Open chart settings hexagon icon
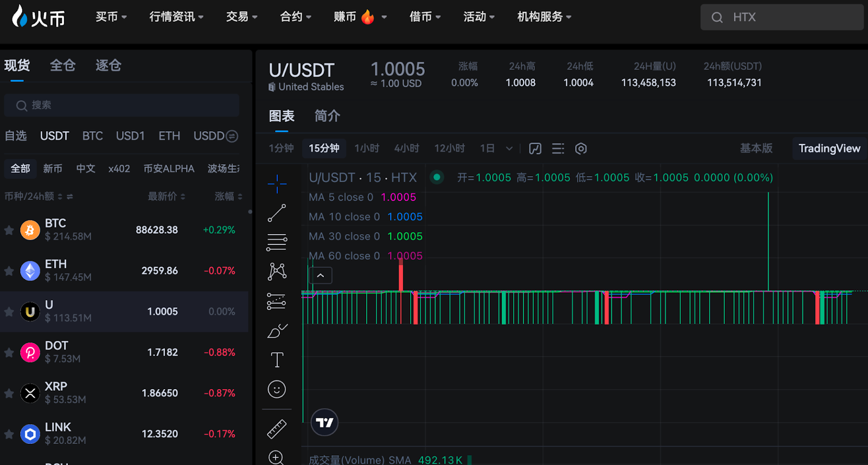The width and height of the screenshot is (868, 465). click(x=580, y=148)
